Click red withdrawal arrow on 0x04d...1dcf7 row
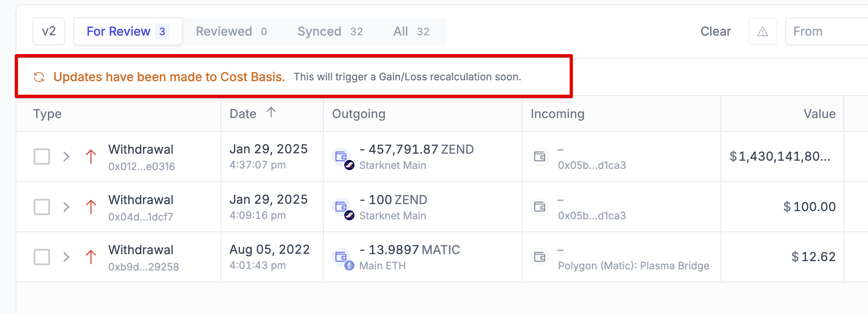 (x=91, y=207)
